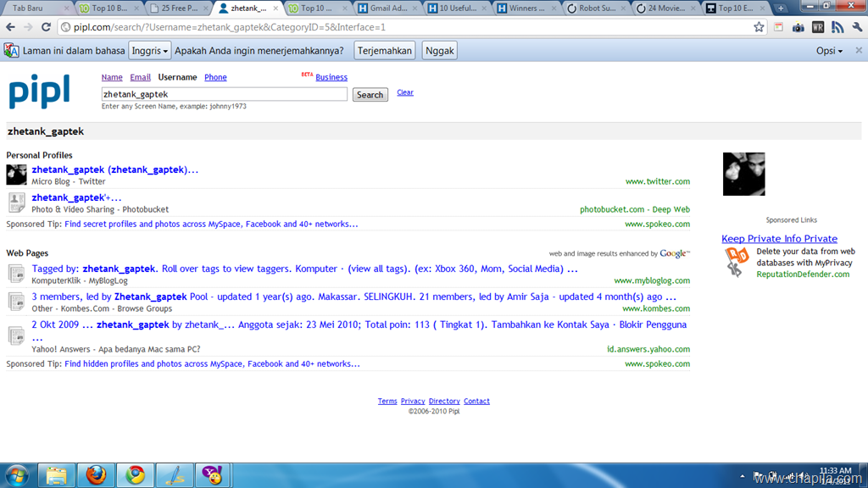Launch Firefox from the taskbar

[96, 475]
